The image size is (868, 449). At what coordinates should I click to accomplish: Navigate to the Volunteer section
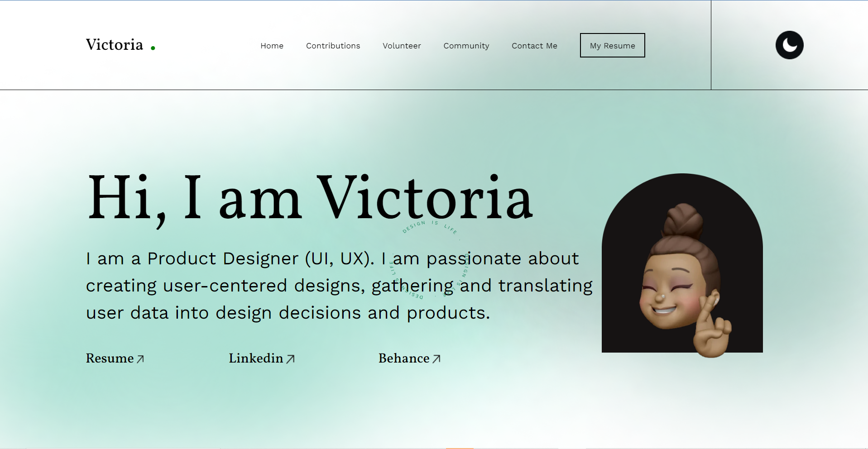pos(401,45)
